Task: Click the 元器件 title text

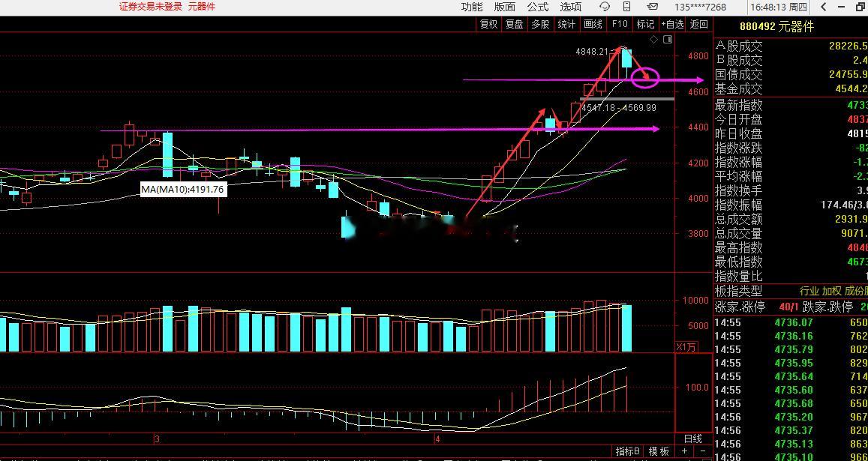Action: click(202, 7)
